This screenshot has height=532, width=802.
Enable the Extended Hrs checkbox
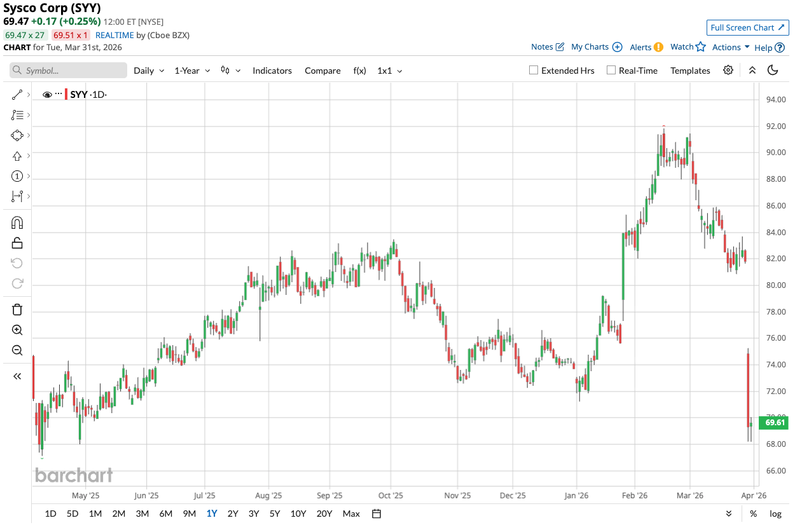point(534,71)
